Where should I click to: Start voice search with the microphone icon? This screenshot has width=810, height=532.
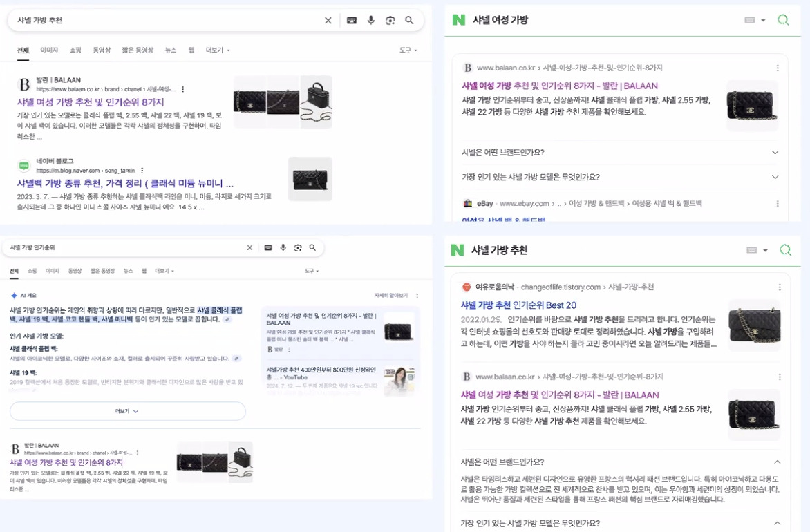(370, 20)
